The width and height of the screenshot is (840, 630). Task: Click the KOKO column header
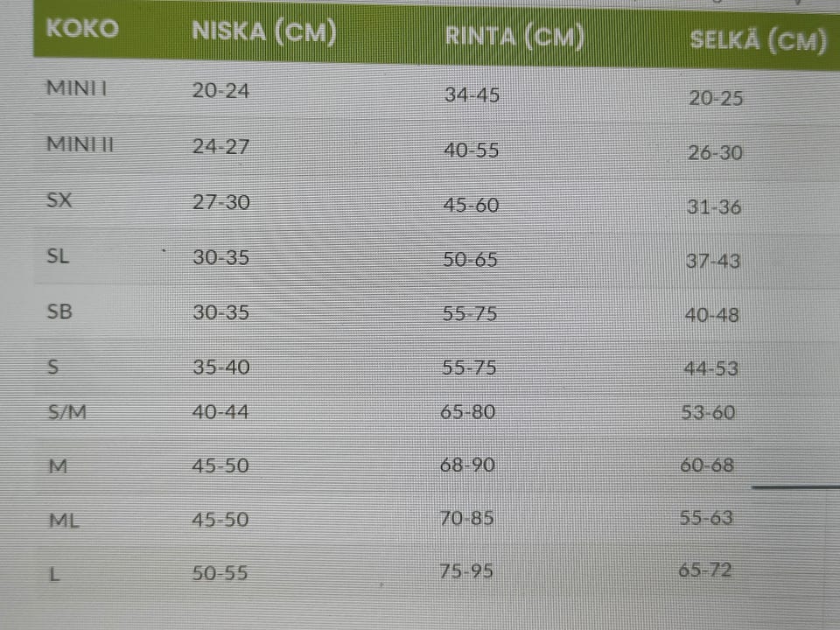81,29
